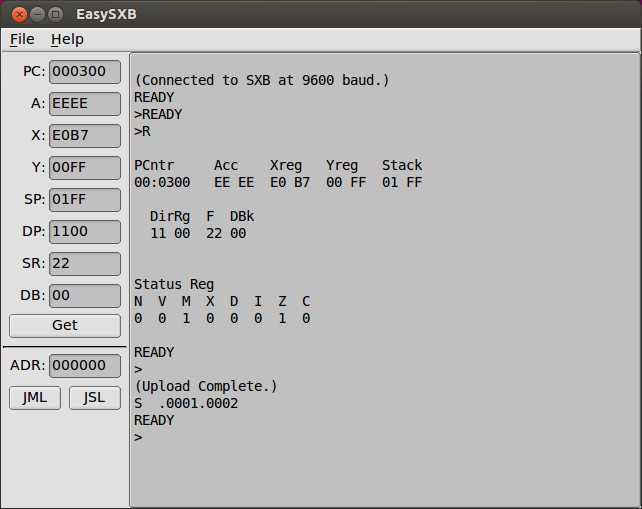Click the Y register field

(x=84, y=167)
